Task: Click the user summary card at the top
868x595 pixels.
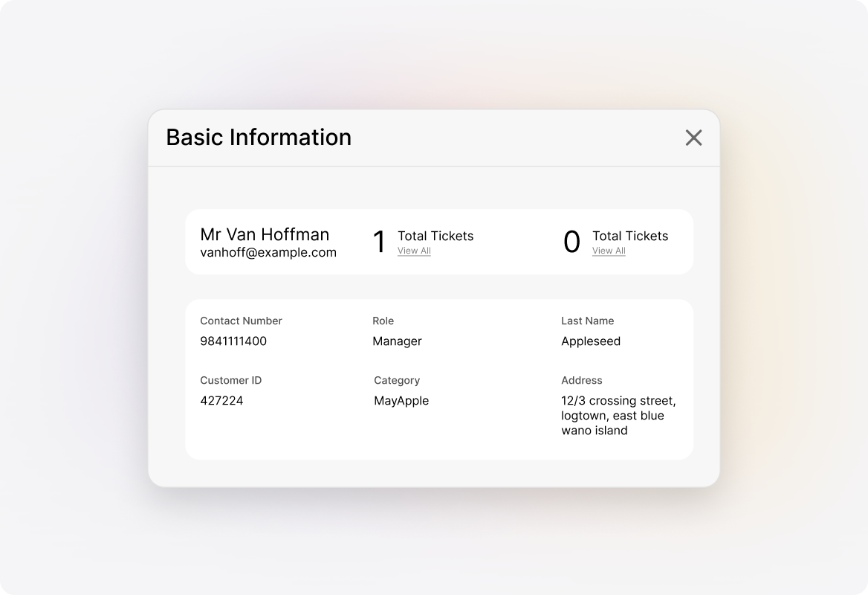Action: [x=438, y=241]
